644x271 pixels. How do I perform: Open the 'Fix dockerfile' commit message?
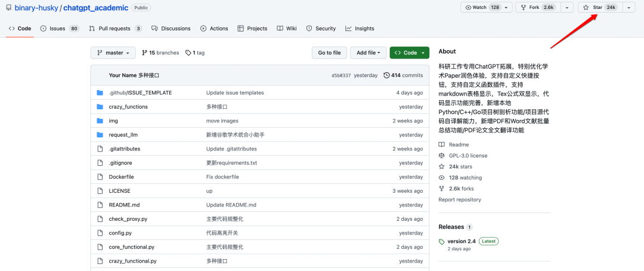[x=222, y=177]
